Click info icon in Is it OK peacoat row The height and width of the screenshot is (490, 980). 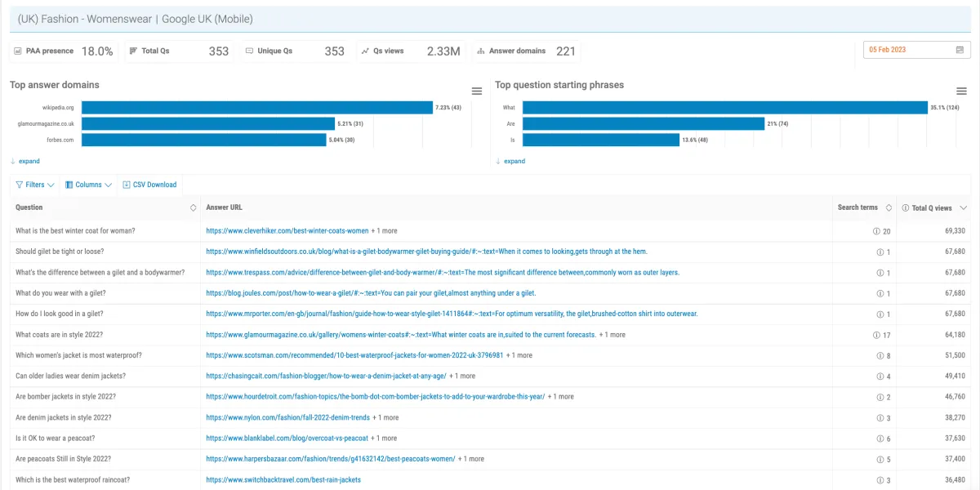pyautogui.click(x=880, y=439)
